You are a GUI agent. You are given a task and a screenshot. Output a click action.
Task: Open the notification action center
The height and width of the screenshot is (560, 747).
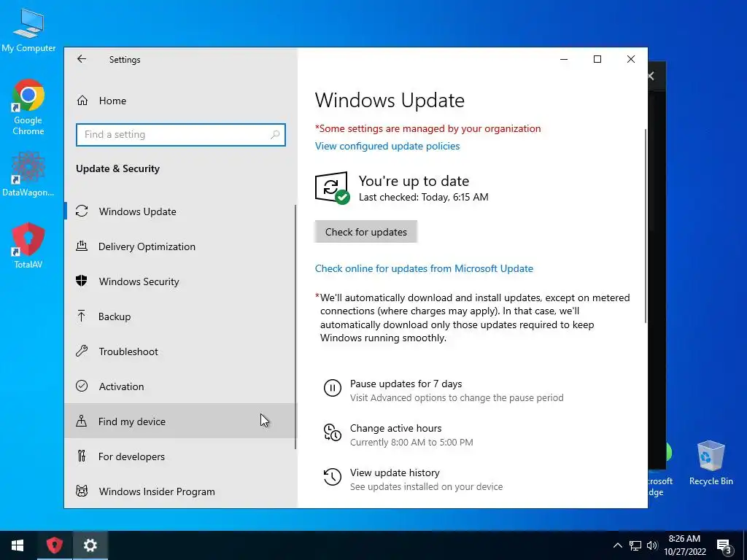coord(724,545)
